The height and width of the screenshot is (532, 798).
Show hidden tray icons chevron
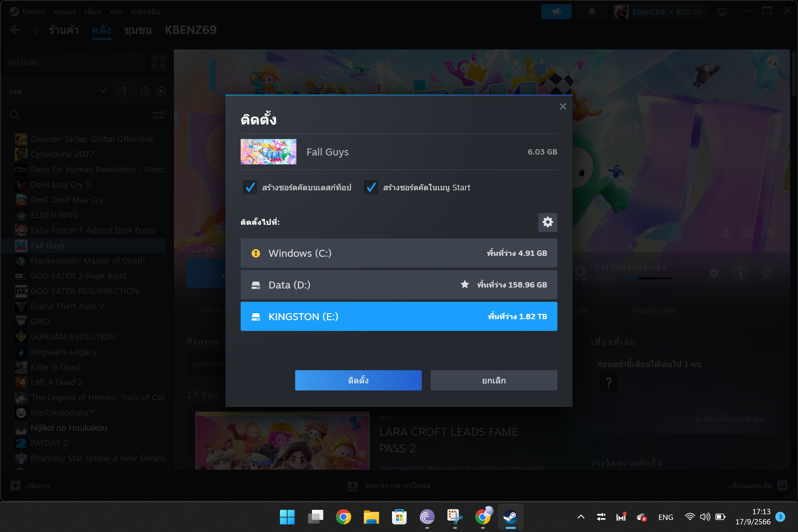(581, 517)
